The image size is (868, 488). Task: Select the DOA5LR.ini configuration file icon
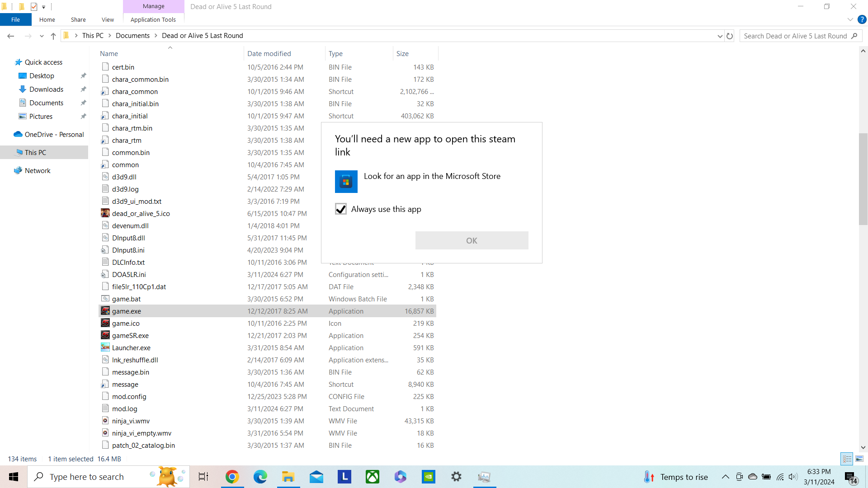tap(105, 274)
